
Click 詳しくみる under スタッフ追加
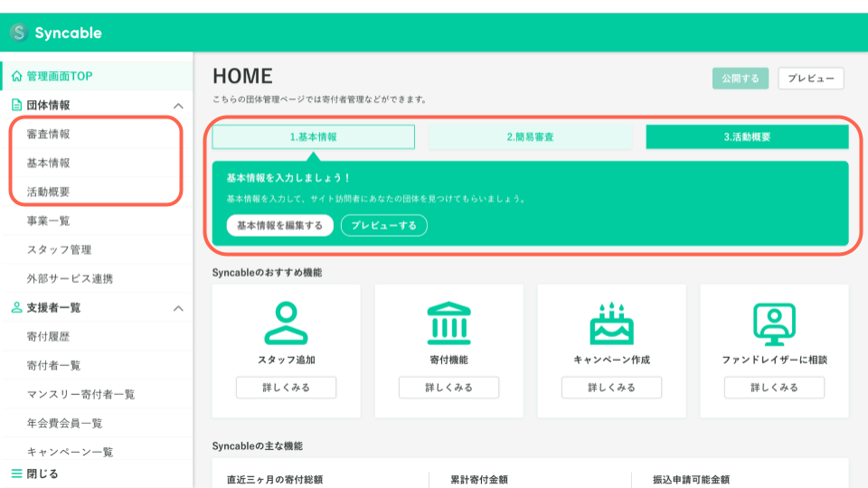click(287, 388)
